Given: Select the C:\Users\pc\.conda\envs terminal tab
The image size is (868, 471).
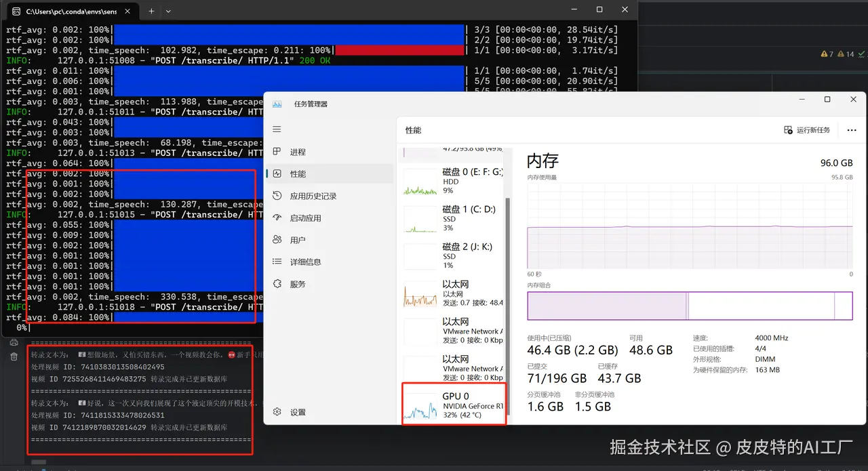Looking at the screenshot, I should [73, 11].
